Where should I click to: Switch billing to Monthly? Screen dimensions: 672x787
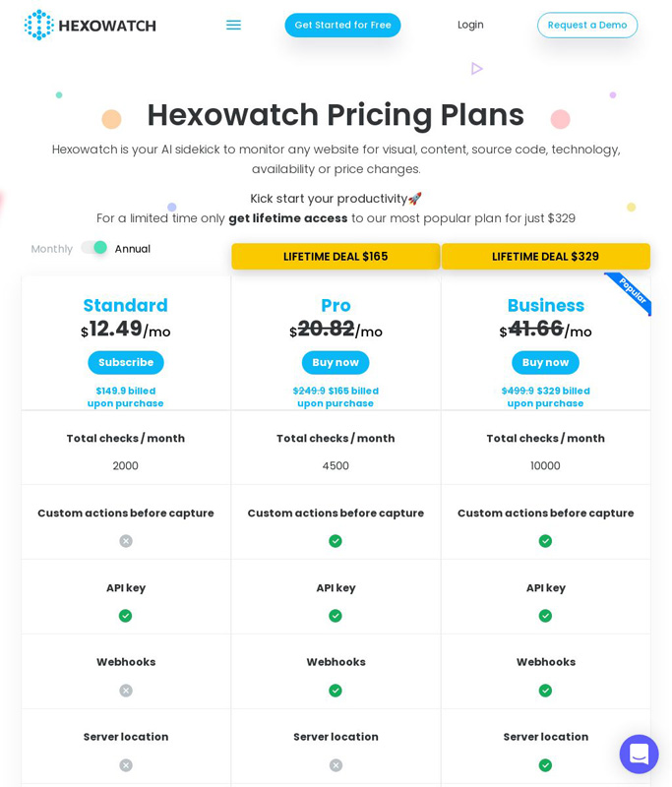click(x=51, y=249)
